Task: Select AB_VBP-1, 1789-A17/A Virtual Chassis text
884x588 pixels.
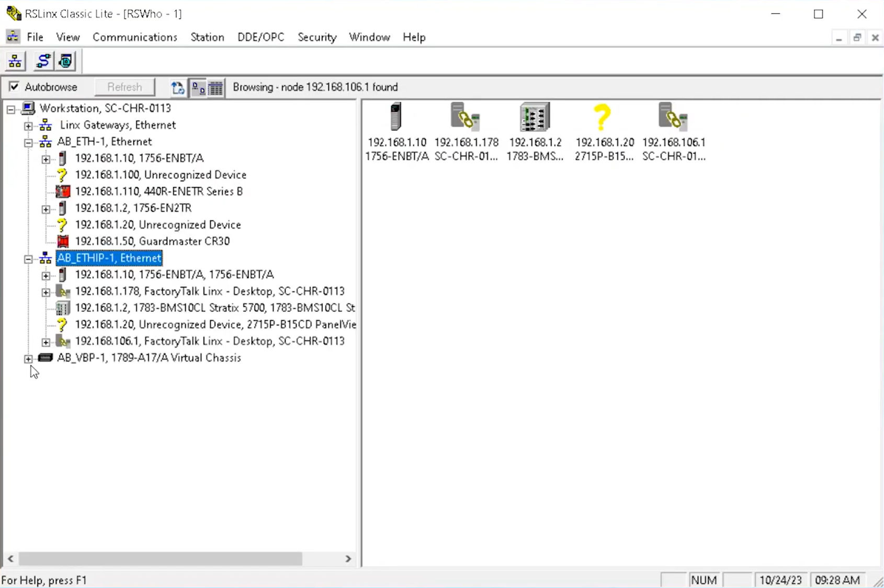Action: click(149, 358)
